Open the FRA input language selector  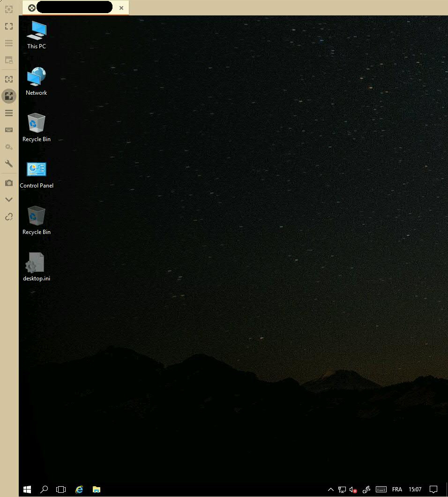pos(397,489)
